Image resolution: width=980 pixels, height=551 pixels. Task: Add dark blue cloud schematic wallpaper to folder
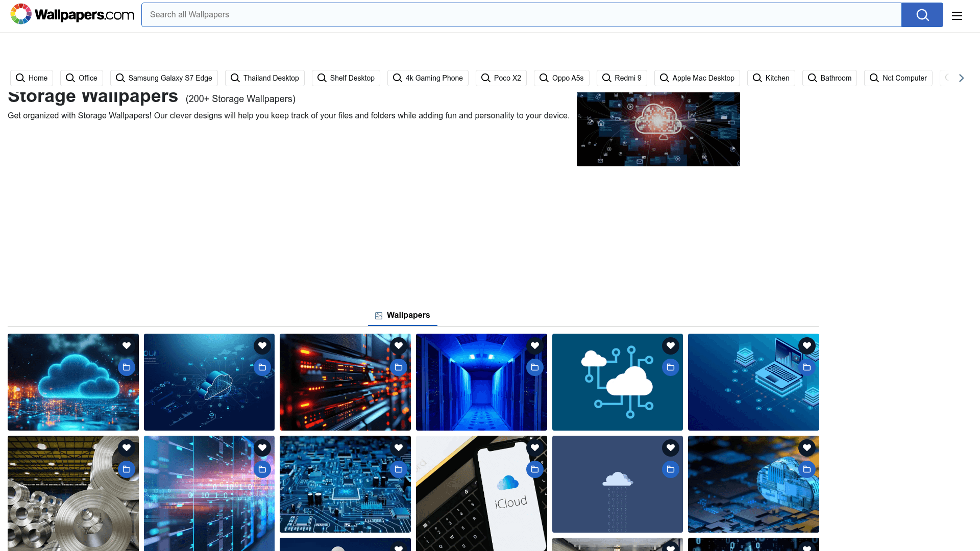point(262,367)
